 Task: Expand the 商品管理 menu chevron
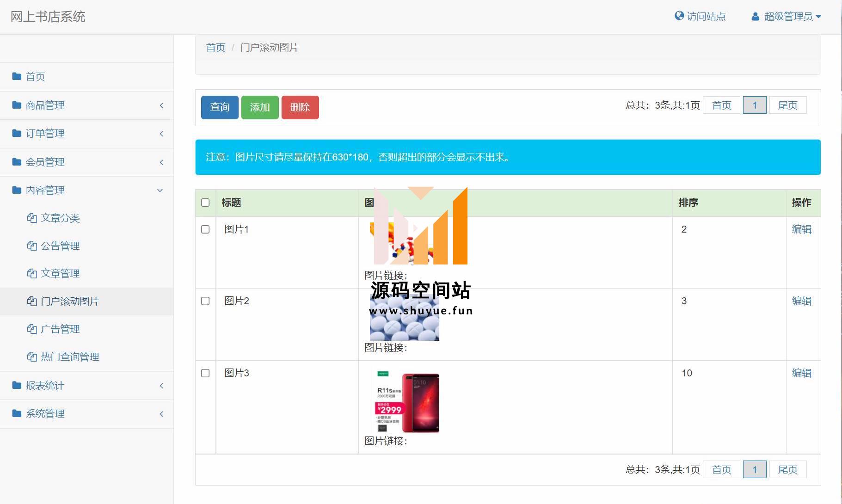point(161,105)
